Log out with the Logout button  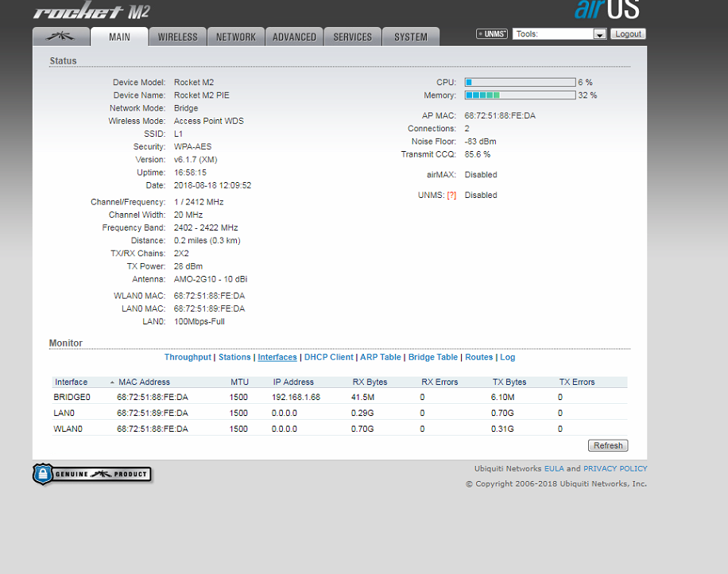pos(628,34)
